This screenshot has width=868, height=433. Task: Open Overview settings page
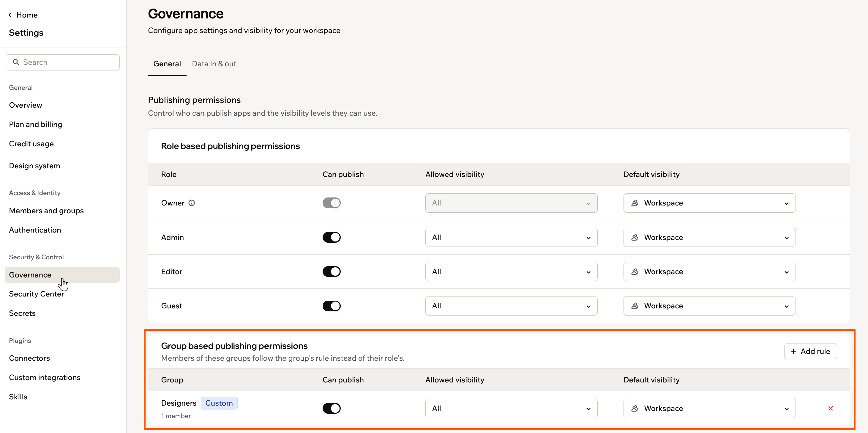(x=26, y=105)
